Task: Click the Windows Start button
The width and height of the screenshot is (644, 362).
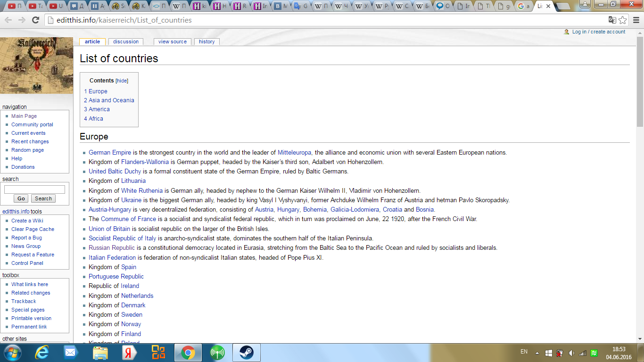Action: click(12, 353)
